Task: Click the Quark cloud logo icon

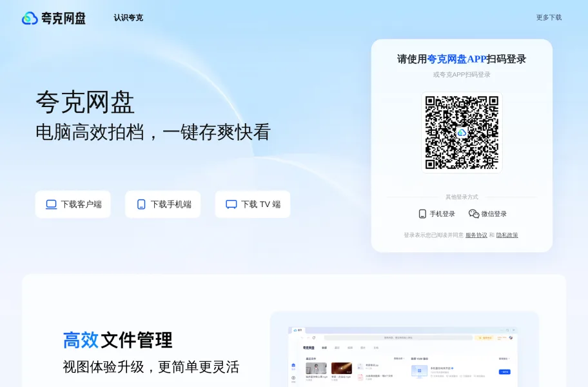Action: (30, 18)
